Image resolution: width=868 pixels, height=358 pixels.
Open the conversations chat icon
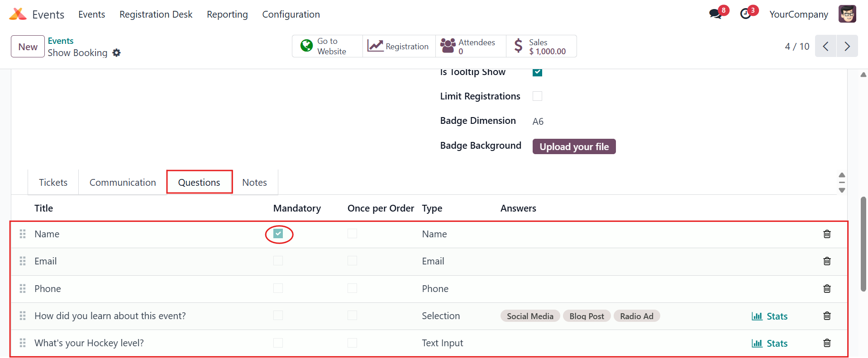715,14
